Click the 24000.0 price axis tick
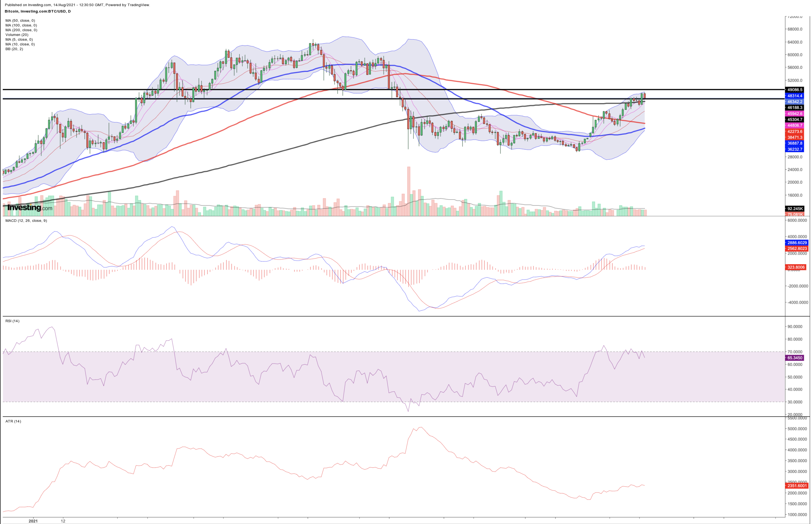The image size is (812, 524). pos(795,169)
